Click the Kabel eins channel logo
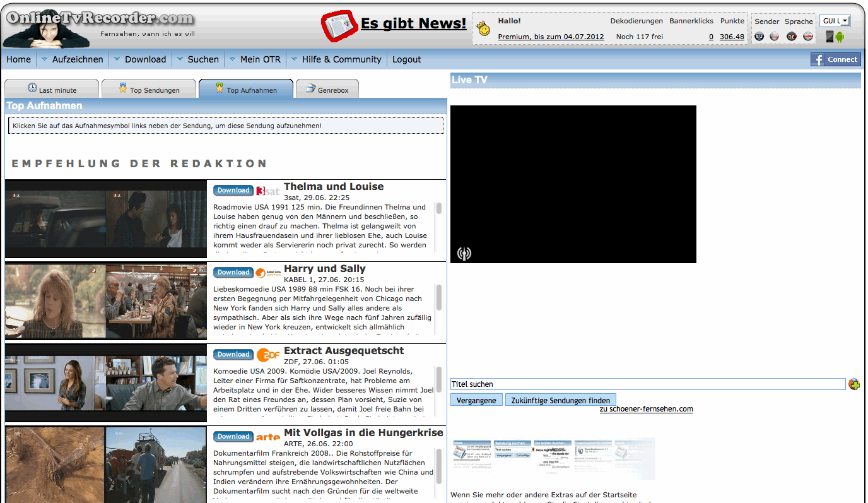The width and height of the screenshot is (868, 503). click(268, 273)
